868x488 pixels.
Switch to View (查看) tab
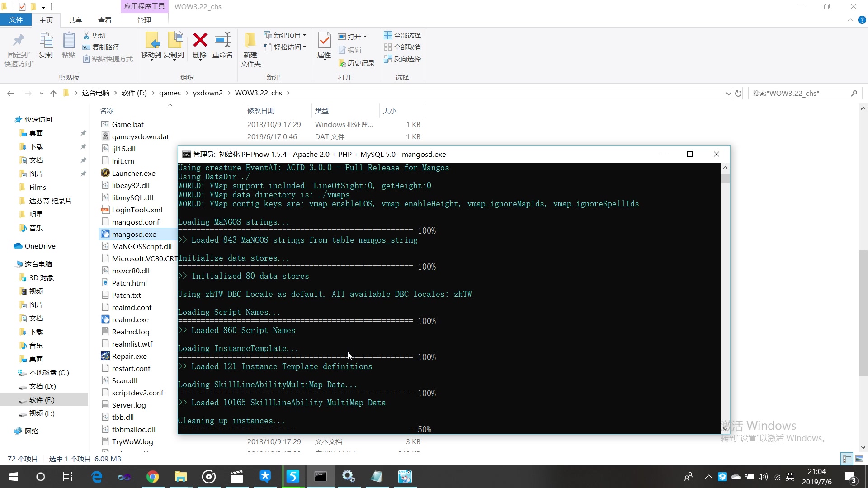coord(105,20)
